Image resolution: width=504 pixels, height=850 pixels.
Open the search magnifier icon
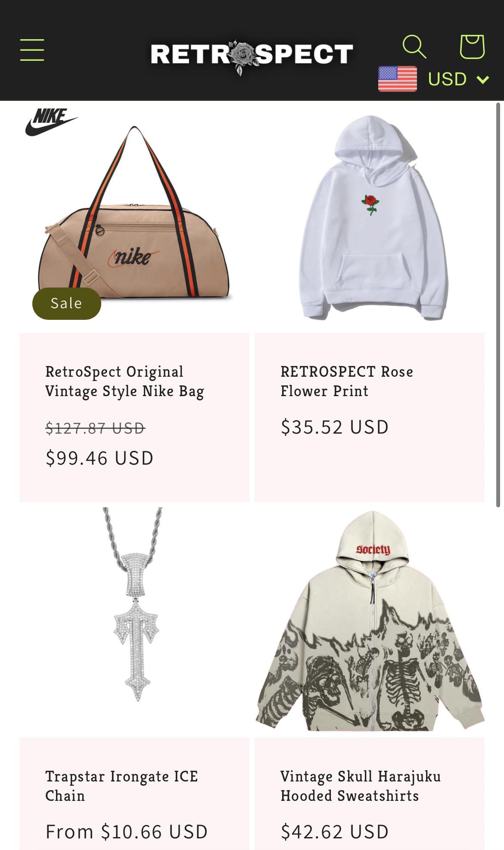point(414,47)
